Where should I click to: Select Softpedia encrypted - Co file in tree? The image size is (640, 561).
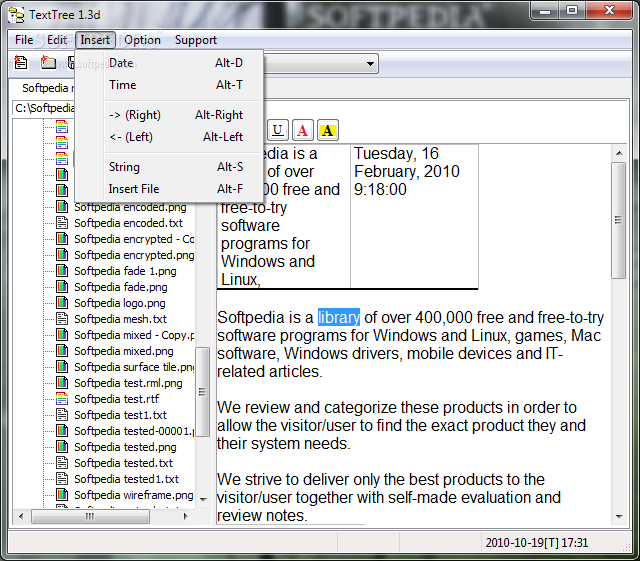click(x=134, y=239)
